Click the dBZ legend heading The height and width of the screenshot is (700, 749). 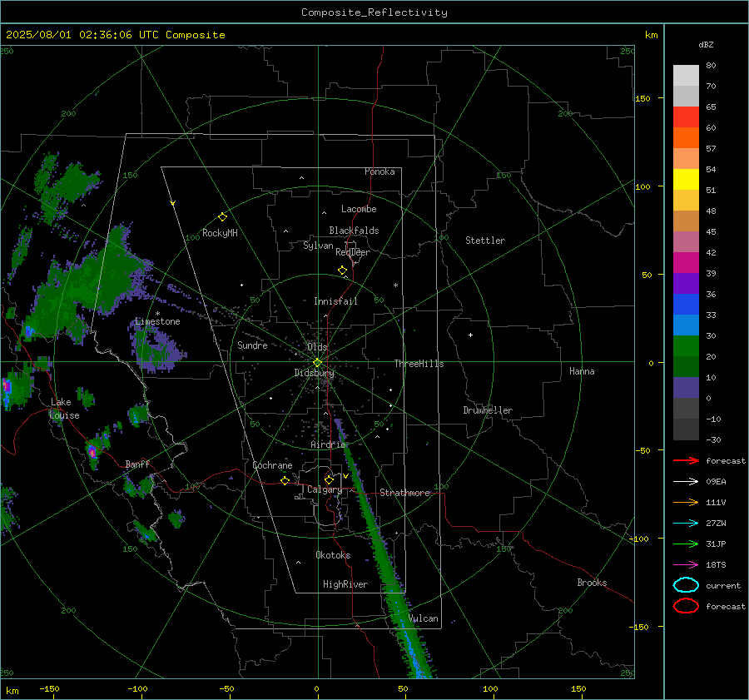[706, 45]
